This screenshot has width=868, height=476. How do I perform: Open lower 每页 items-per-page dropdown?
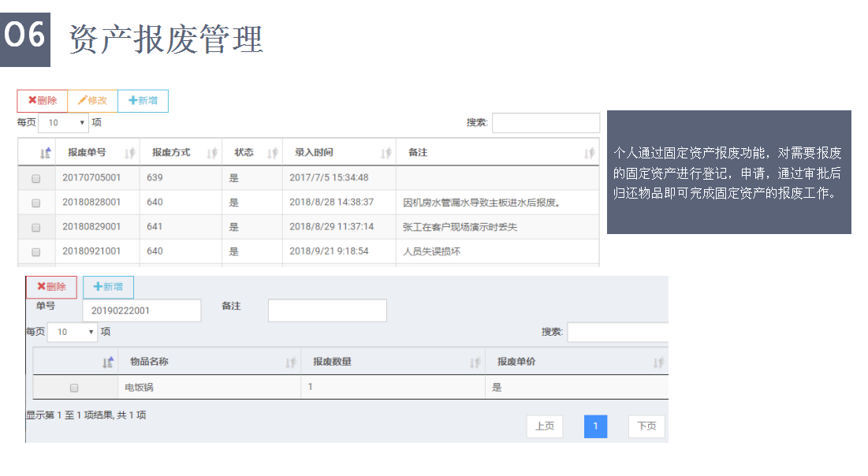coord(73,333)
